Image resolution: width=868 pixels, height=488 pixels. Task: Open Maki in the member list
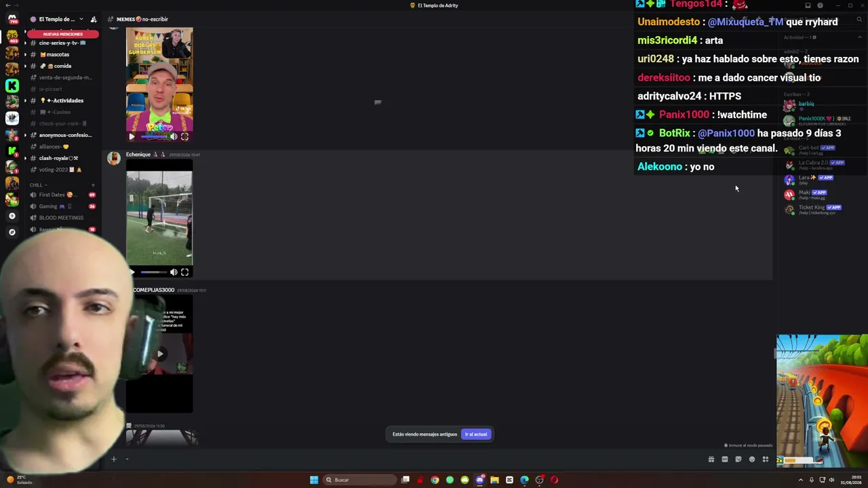814,194
